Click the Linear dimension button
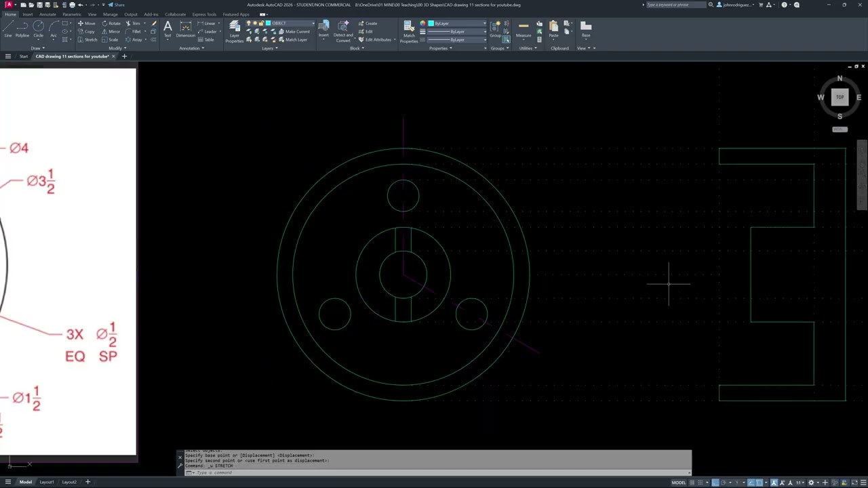Viewport: 868px width, 488px height. pyautogui.click(x=208, y=23)
